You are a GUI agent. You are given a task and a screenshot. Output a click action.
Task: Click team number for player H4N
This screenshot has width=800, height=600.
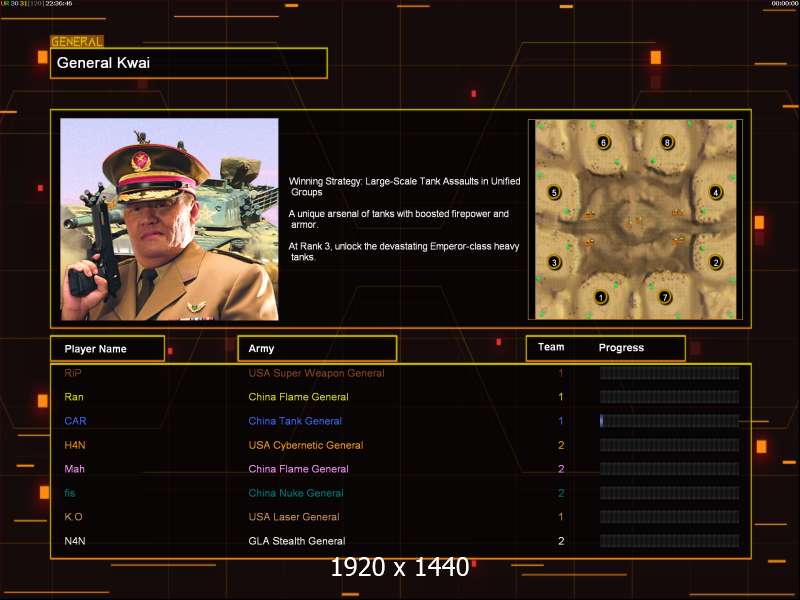click(x=561, y=445)
